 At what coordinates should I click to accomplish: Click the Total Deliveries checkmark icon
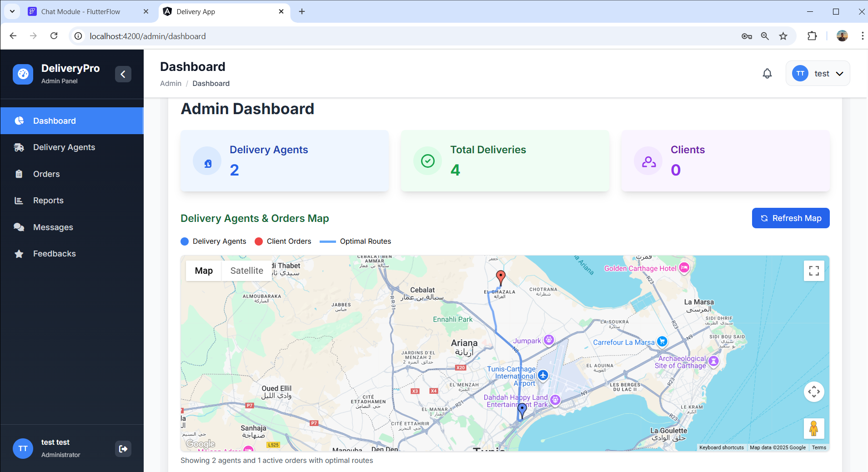coord(428,161)
